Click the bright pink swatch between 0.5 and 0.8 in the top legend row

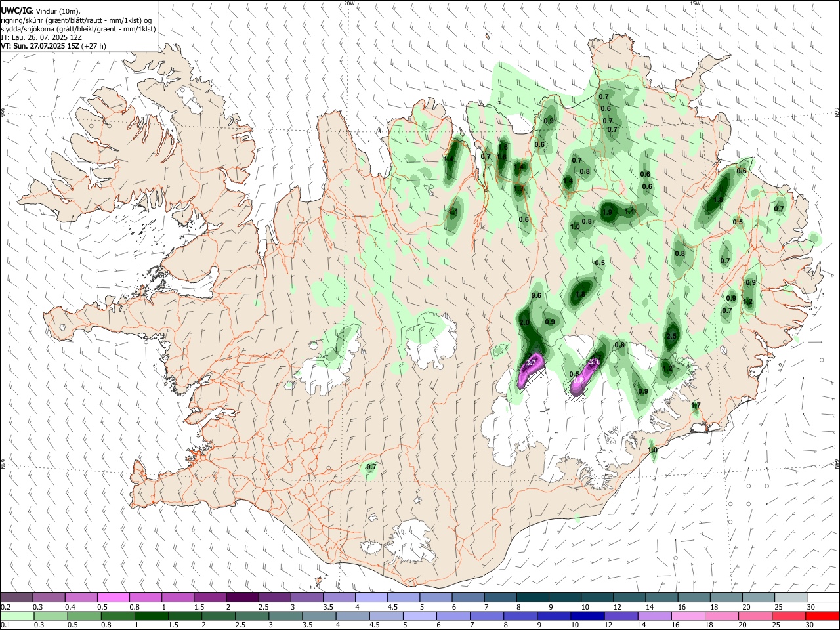[x=113, y=597]
